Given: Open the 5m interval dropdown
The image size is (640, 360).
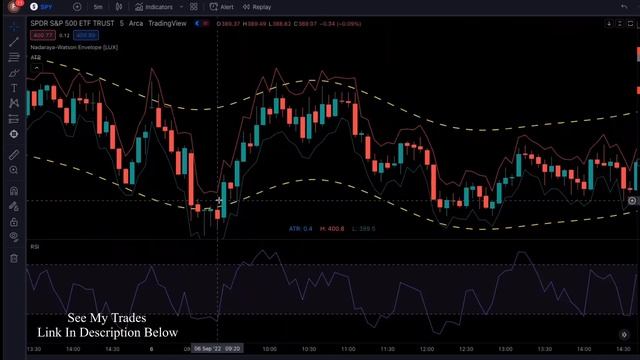Looking at the screenshot, I should [x=98, y=7].
